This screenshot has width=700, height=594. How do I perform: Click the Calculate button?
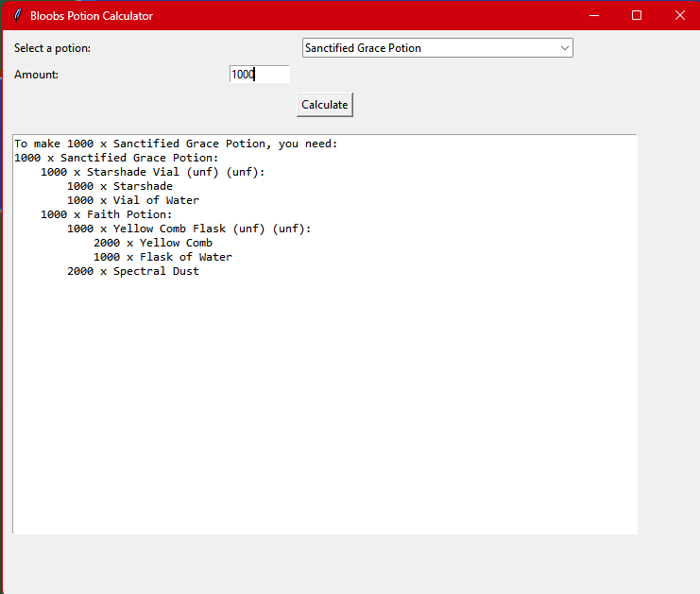click(325, 105)
